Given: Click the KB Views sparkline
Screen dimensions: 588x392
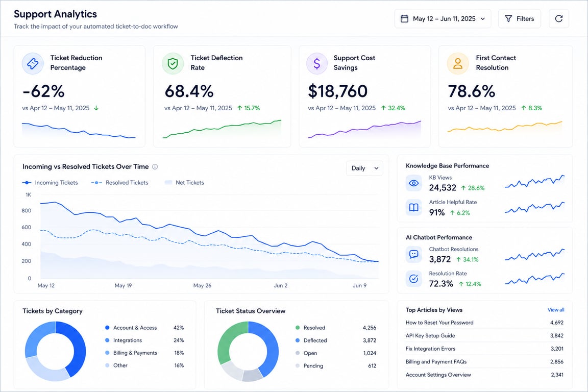Looking at the screenshot, I should 535,181.
